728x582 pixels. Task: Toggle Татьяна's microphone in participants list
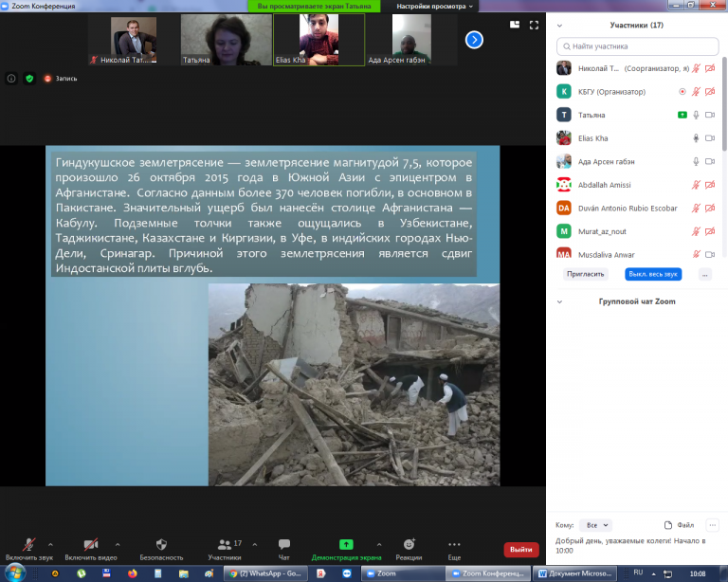coord(696,115)
